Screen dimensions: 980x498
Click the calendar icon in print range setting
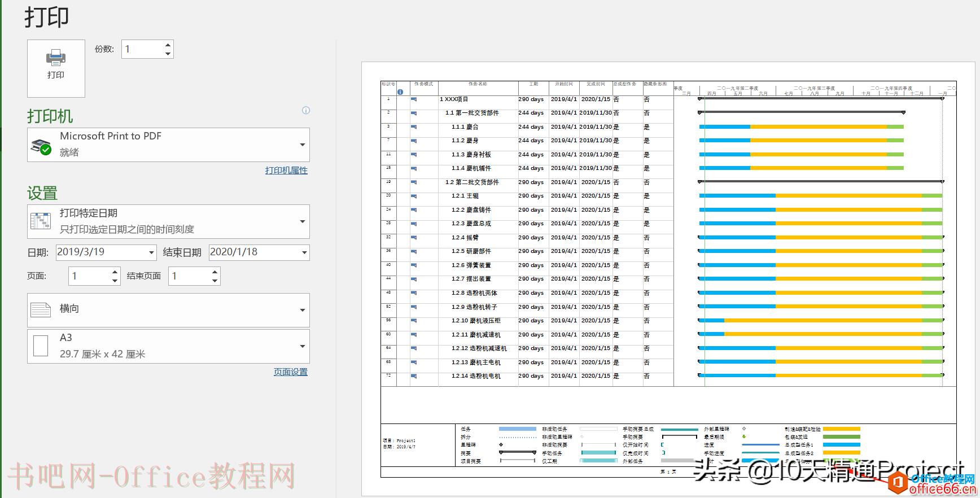pyautogui.click(x=41, y=221)
